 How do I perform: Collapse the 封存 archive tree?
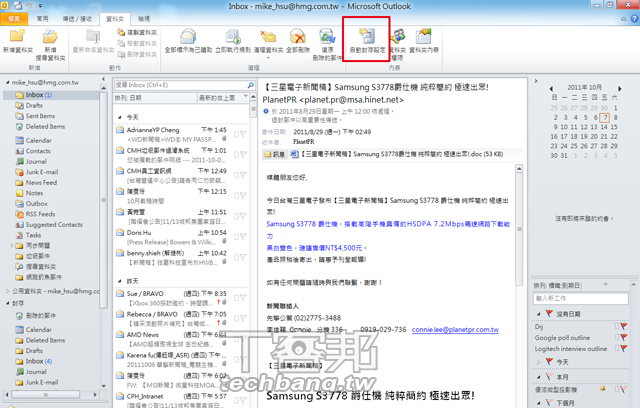click(x=7, y=303)
